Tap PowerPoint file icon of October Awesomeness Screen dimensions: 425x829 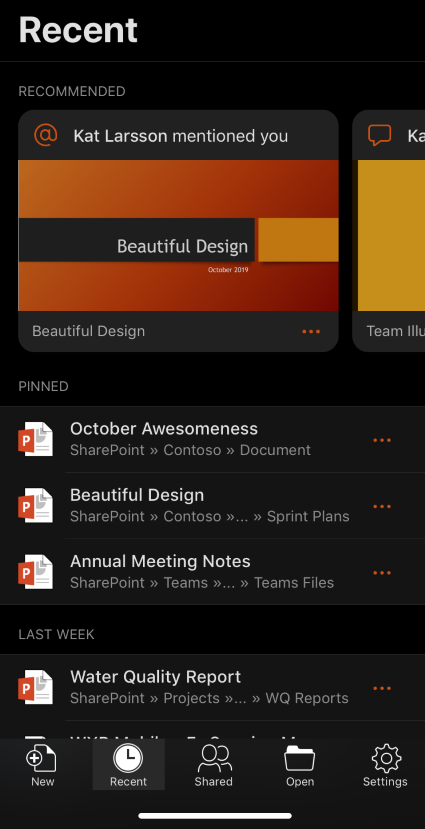click(35, 439)
